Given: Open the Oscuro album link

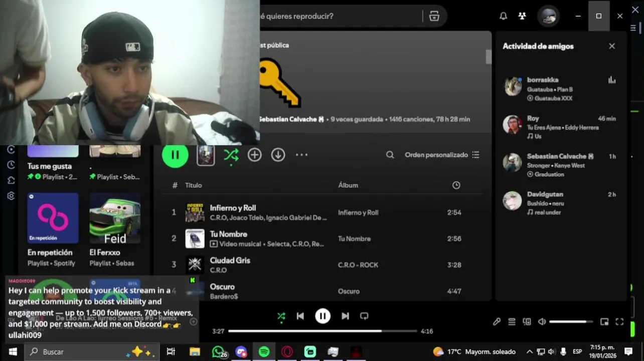Looking at the screenshot, I should tap(349, 291).
